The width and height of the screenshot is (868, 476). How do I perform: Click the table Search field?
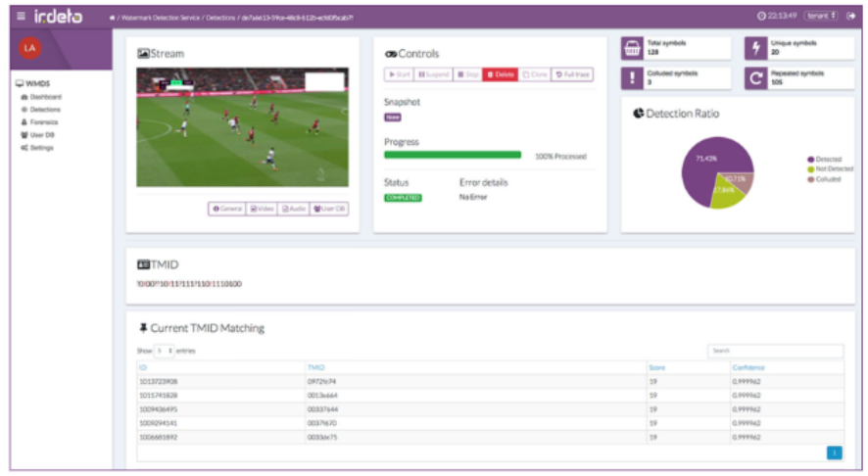[774, 351]
